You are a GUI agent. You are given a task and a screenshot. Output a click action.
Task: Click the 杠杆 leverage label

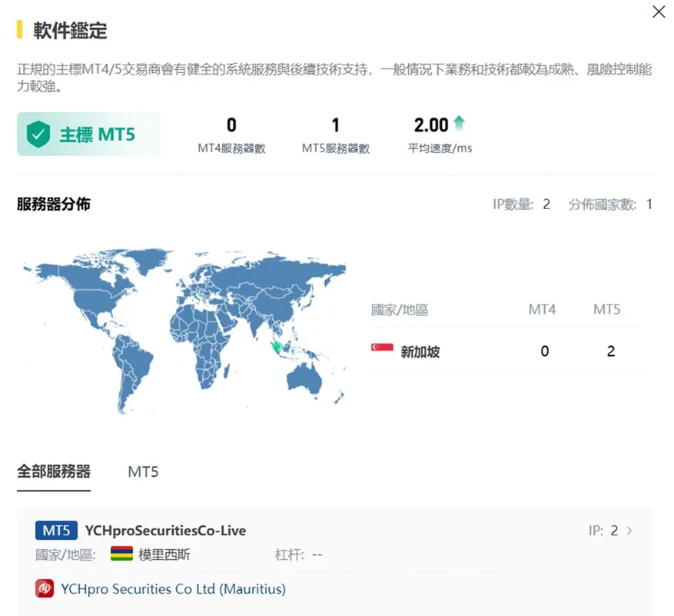click(289, 554)
